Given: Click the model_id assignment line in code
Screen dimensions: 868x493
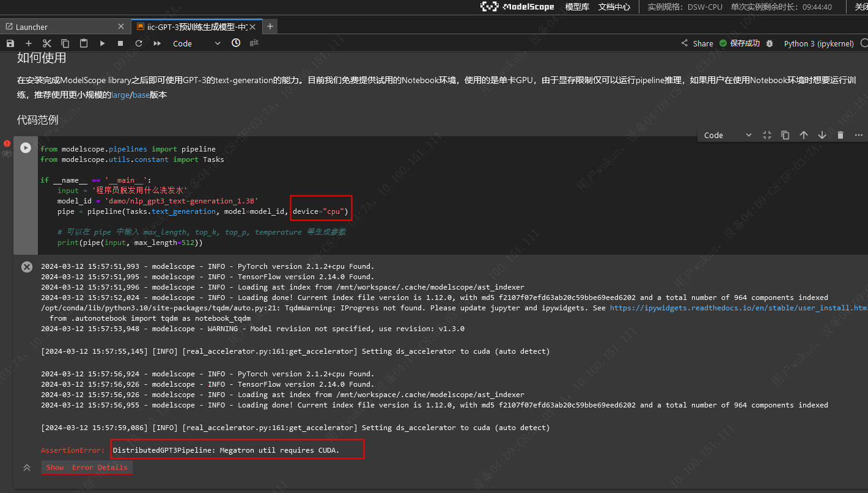Looking at the screenshot, I should point(158,201).
